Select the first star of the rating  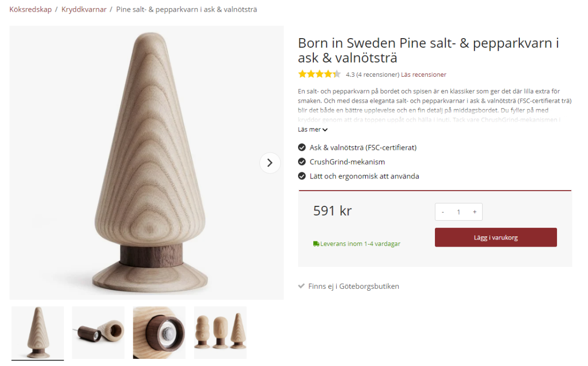[x=302, y=74]
